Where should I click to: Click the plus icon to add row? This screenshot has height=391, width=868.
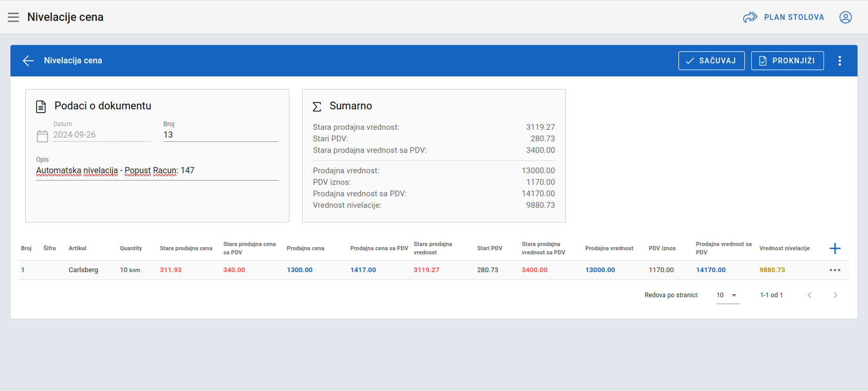point(834,249)
